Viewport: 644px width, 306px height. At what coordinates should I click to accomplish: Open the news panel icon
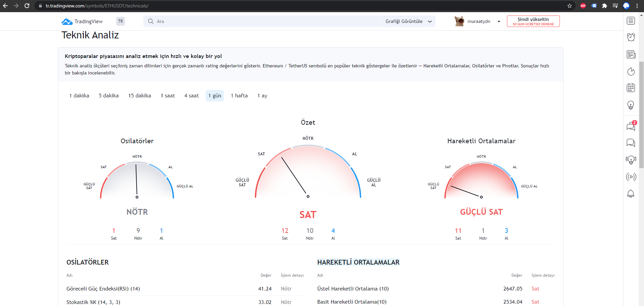pos(631,54)
